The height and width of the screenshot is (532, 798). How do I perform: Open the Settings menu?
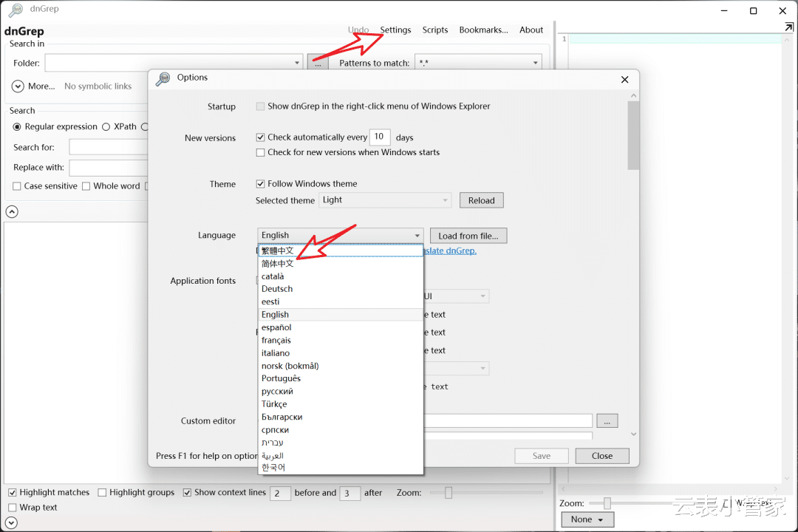point(395,30)
